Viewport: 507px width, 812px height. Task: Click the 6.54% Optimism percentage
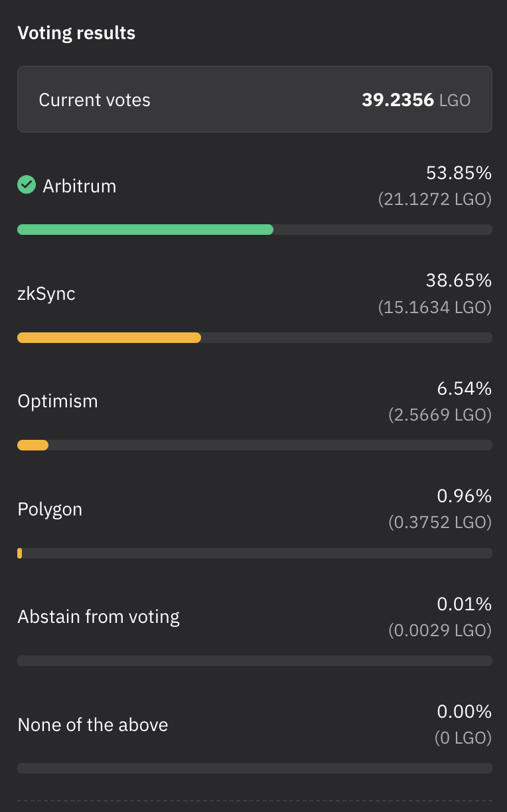pyautogui.click(x=464, y=388)
